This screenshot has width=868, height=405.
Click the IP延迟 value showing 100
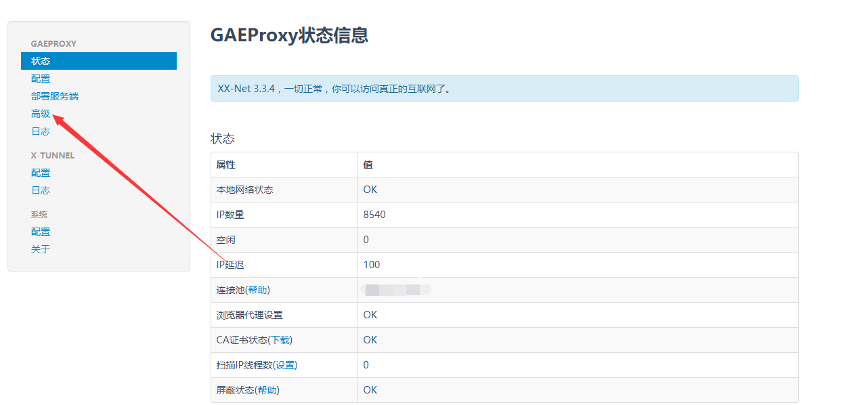coord(372,264)
